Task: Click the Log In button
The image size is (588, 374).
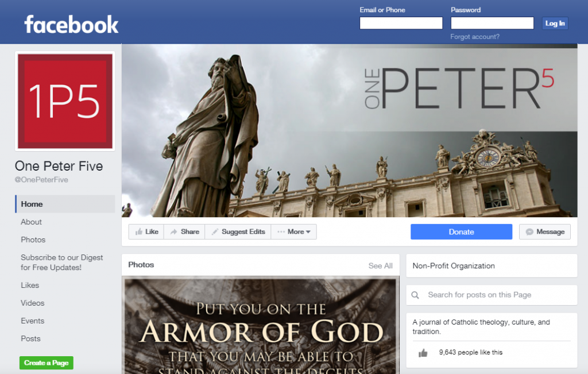Action: tap(555, 23)
